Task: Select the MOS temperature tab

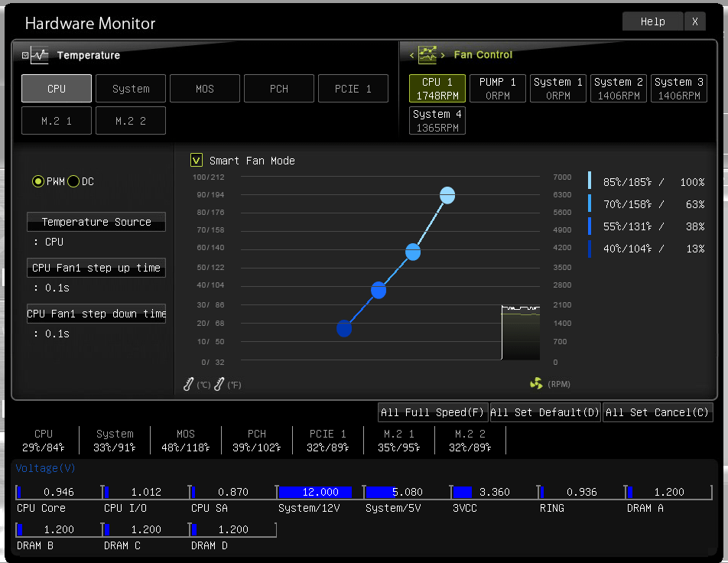Action: pos(205,88)
